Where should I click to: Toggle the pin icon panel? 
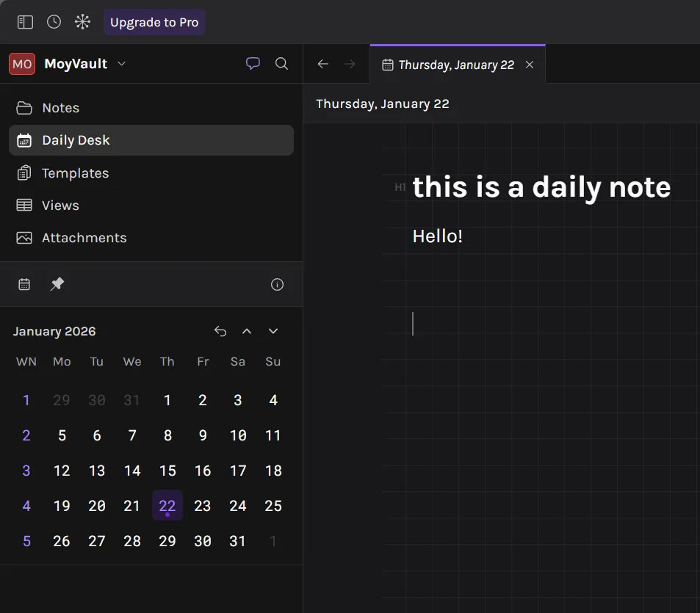pyautogui.click(x=57, y=284)
